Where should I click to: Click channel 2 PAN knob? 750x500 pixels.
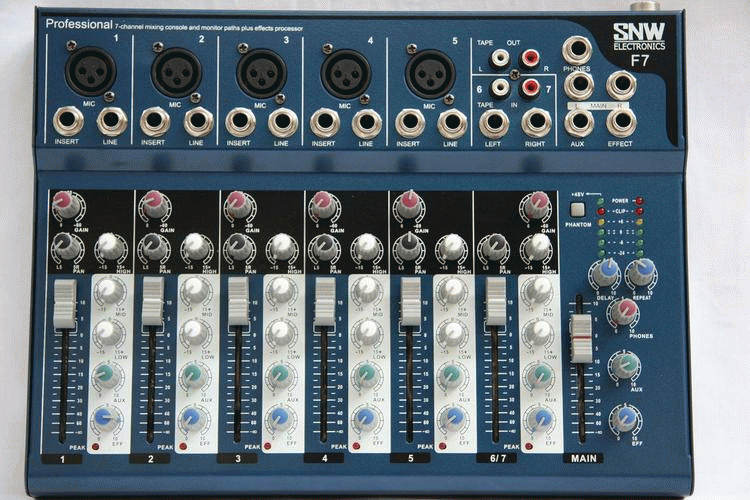tap(153, 246)
